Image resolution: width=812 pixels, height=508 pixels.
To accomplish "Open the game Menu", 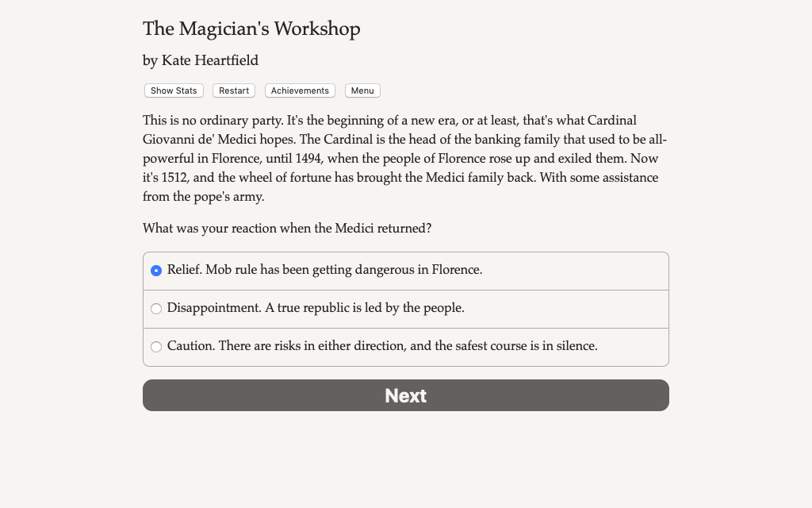I will pyautogui.click(x=362, y=90).
